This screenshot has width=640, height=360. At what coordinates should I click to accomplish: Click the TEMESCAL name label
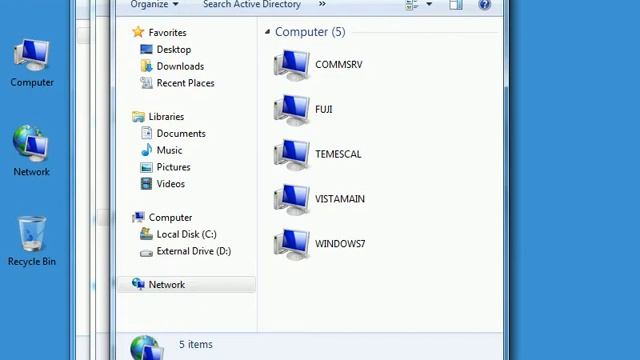click(338, 154)
